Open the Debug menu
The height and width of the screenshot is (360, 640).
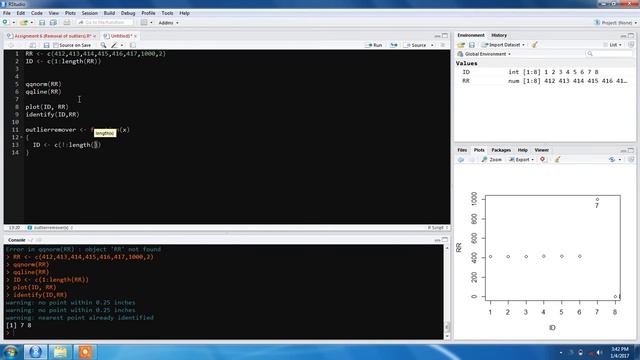(128, 13)
